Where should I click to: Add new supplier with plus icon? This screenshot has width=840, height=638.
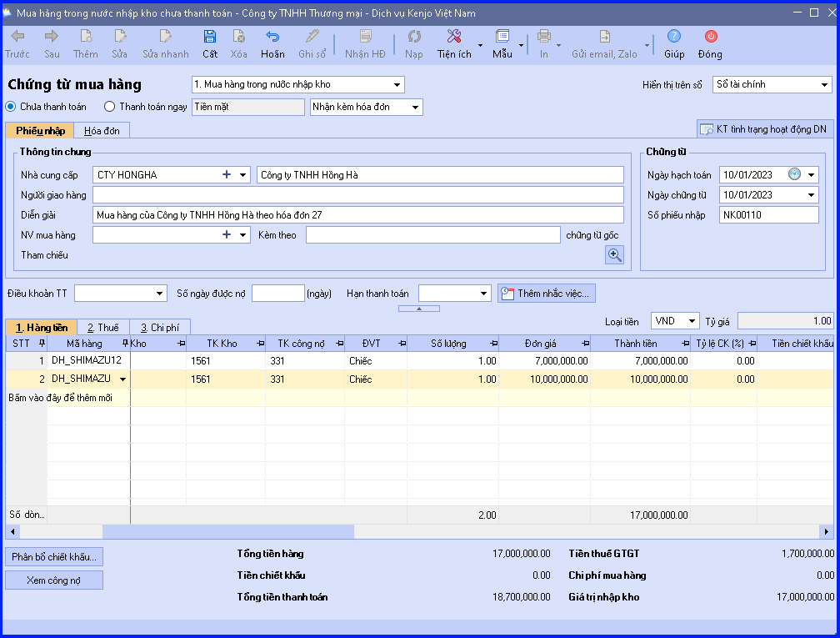click(x=227, y=175)
